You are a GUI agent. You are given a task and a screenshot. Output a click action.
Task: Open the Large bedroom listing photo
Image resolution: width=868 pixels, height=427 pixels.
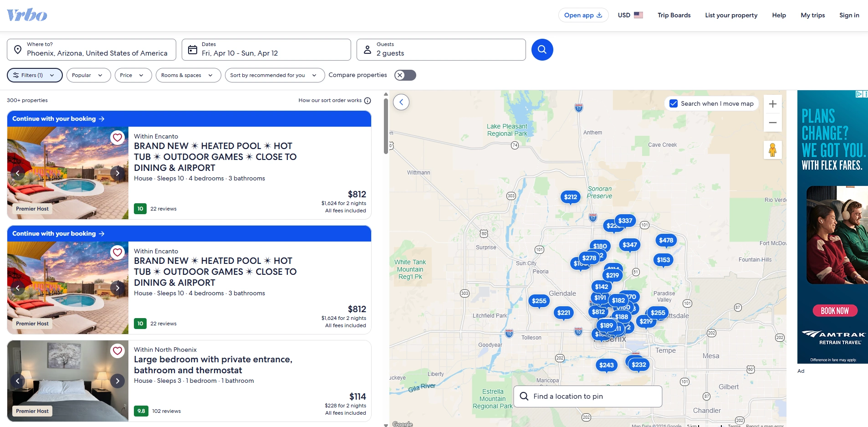click(68, 381)
